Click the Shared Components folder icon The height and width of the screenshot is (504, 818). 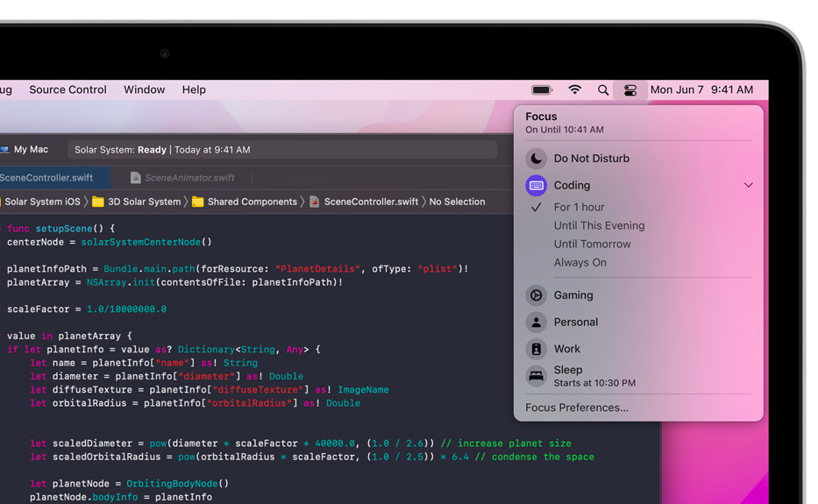click(x=198, y=202)
